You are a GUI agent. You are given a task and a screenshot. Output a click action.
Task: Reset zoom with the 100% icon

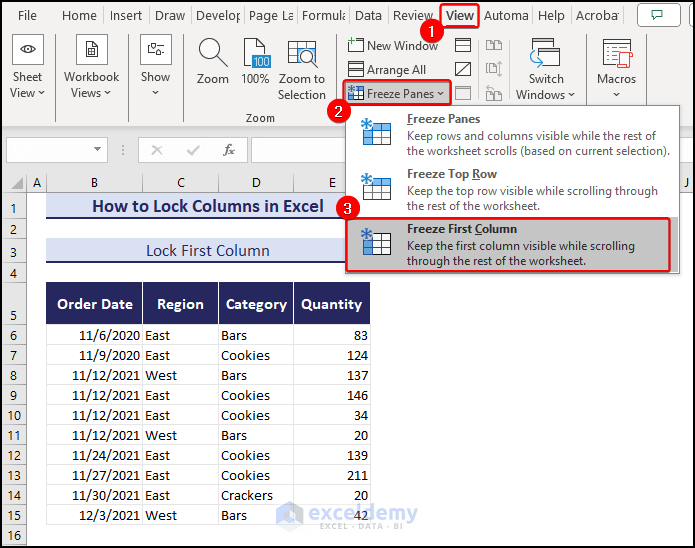pyautogui.click(x=257, y=54)
